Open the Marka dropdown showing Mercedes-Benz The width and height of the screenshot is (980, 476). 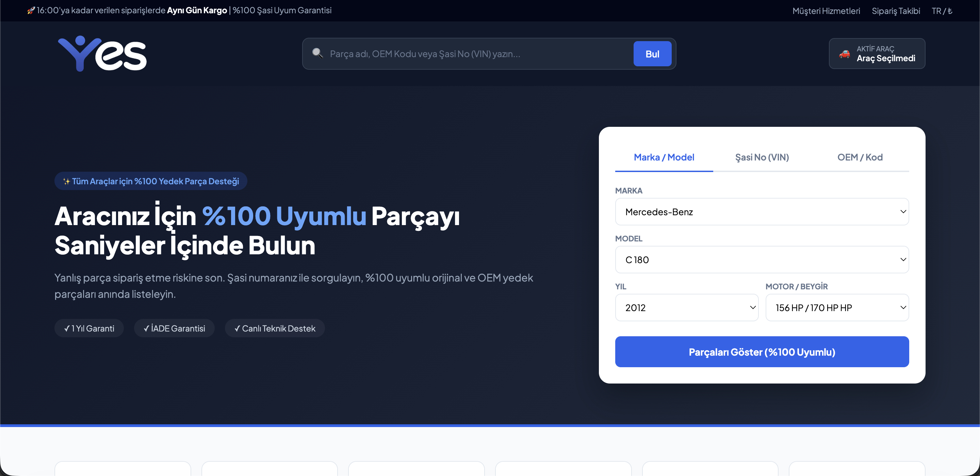pyautogui.click(x=762, y=212)
